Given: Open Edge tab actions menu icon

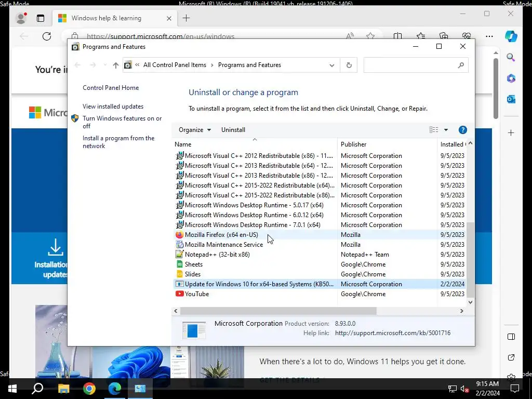Looking at the screenshot, I should point(41,18).
